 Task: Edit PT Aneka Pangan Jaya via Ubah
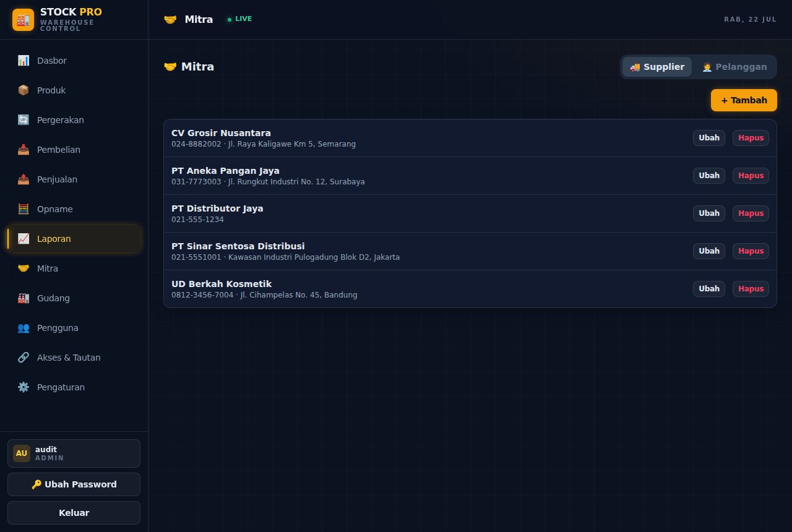(x=709, y=176)
